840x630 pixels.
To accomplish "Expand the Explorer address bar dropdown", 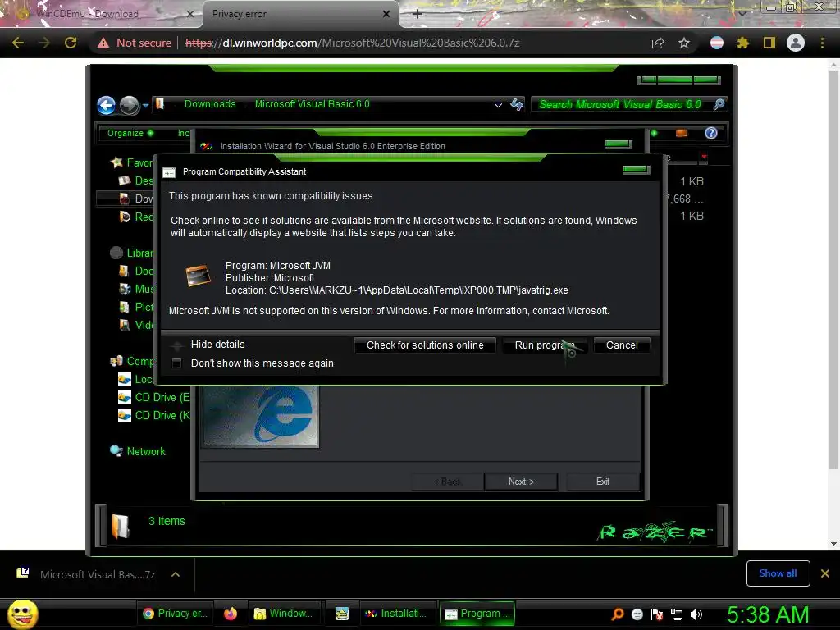I will (498, 104).
